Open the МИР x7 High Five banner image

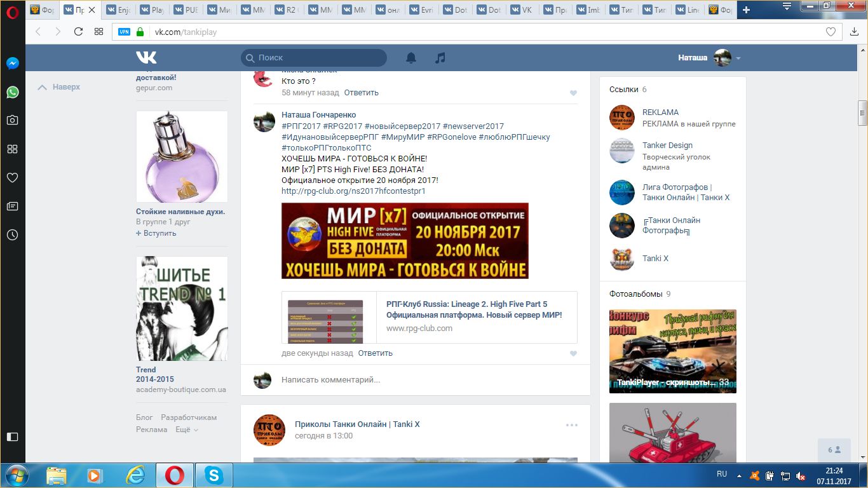click(405, 241)
